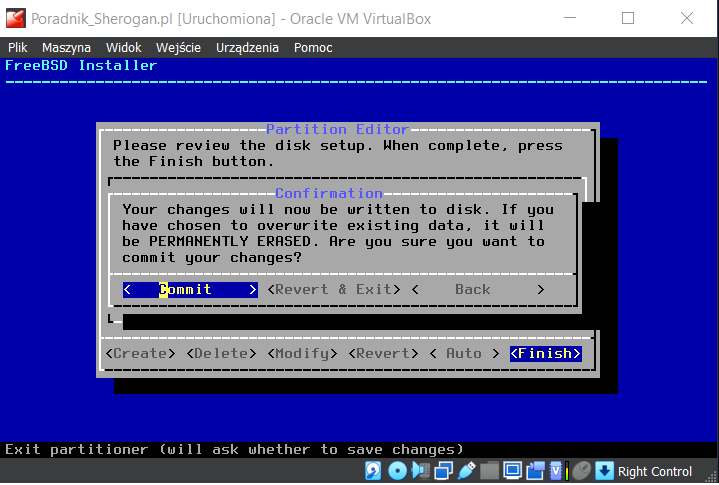Open the Wejście menu
The width and height of the screenshot is (719, 485).
(179, 47)
